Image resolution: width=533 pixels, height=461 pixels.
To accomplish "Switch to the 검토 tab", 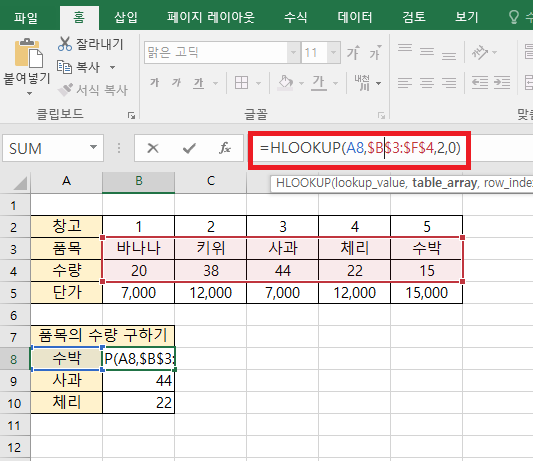I will pyautogui.click(x=414, y=17).
